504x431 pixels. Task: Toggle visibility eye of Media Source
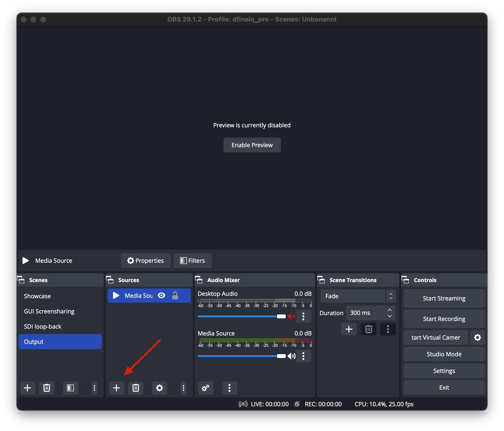pyautogui.click(x=161, y=296)
